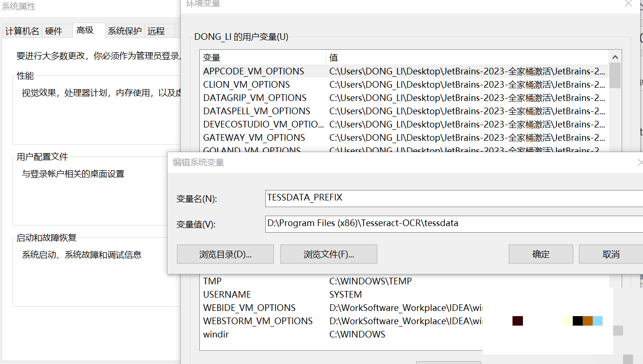Viewport: 643px width, 364px height.
Task: Close the 环境变量 window
Action: coord(628,4)
